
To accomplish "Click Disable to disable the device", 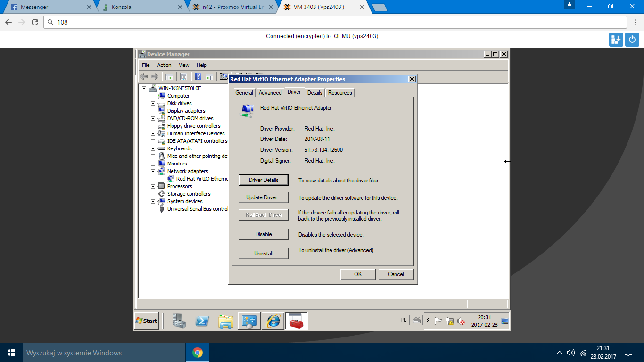I will 264,234.
